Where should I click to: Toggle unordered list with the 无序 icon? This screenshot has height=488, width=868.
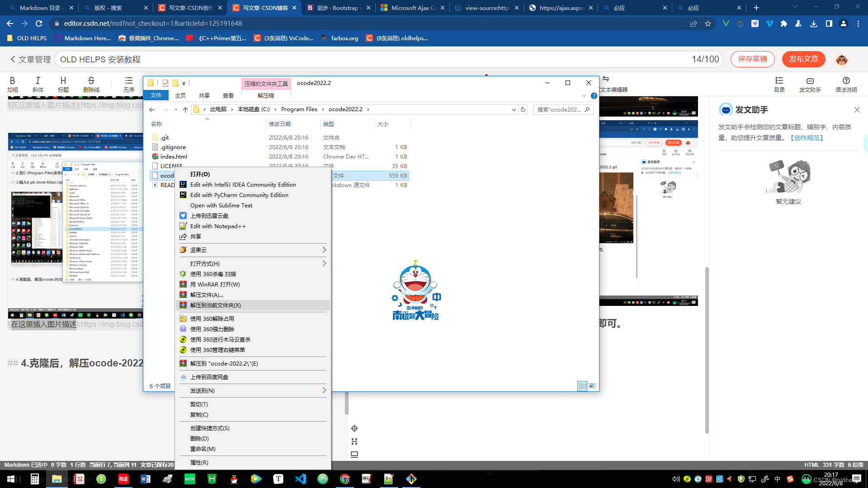point(128,83)
